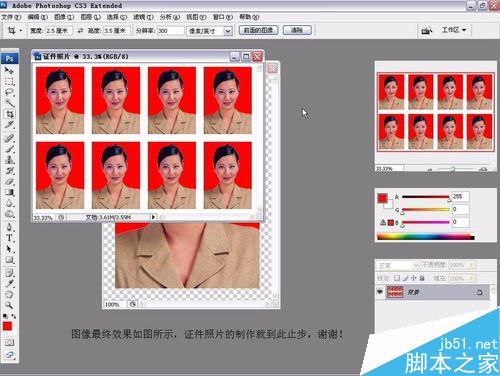
Task: Swap width and height in options bar
Action: (x=80, y=31)
